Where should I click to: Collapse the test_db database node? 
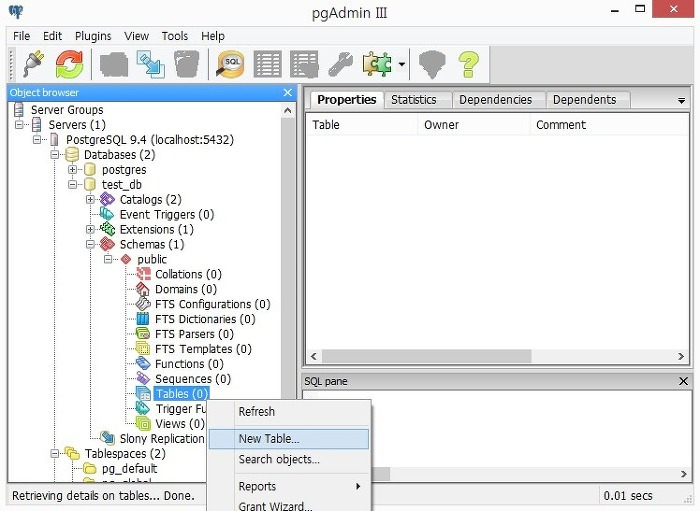(x=72, y=184)
